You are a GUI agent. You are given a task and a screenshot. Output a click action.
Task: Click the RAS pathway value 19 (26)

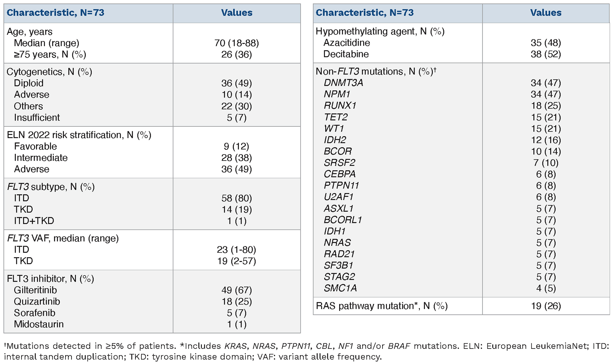pyautogui.click(x=546, y=306)
